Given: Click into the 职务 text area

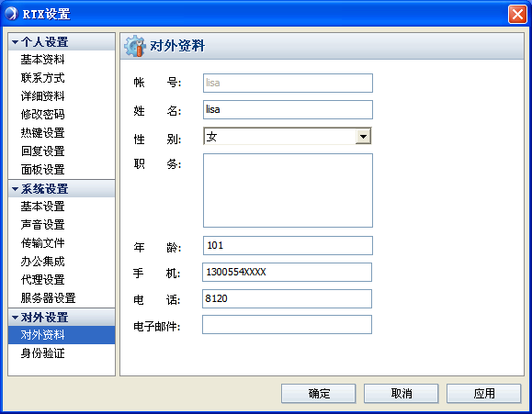Looking at the screenshot, I should point(288,190).
